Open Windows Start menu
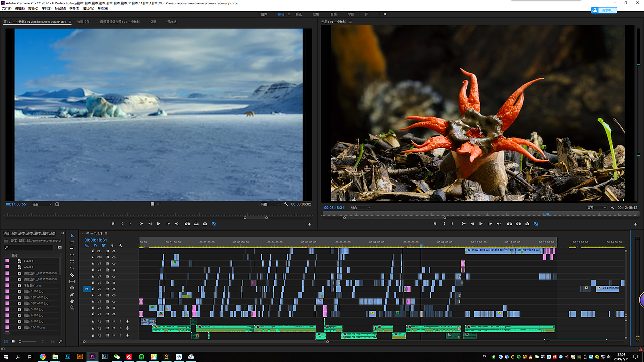 6,356
